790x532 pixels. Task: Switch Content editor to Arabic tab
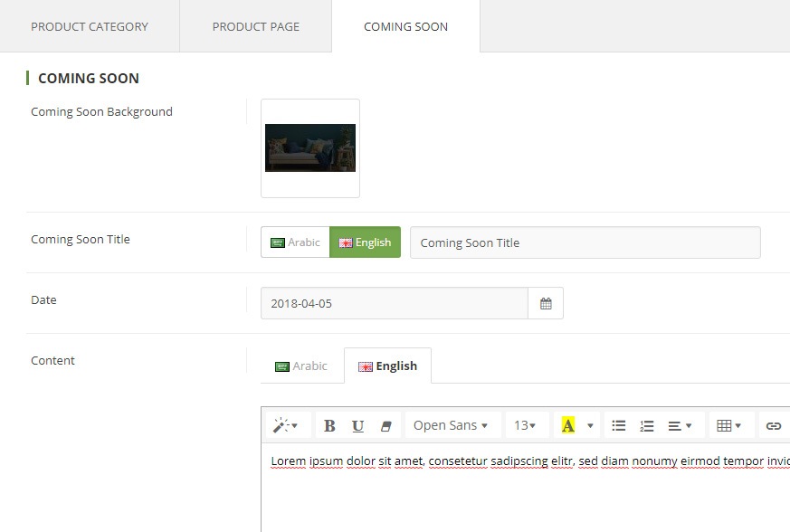click(301, 366)
